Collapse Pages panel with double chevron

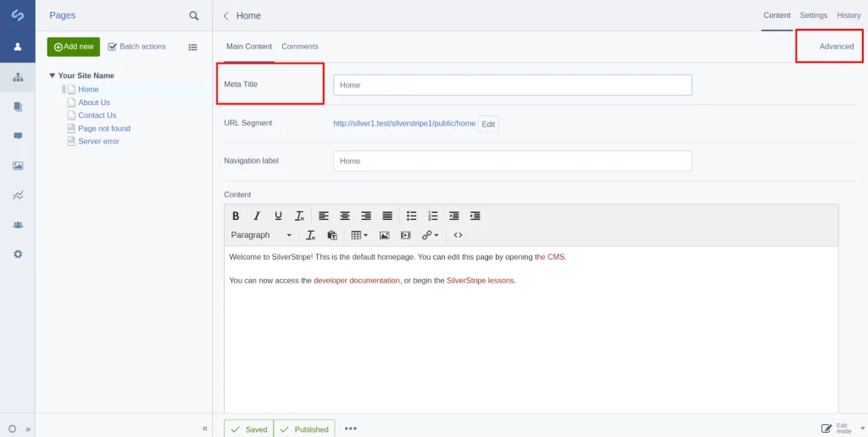point(205,429)
